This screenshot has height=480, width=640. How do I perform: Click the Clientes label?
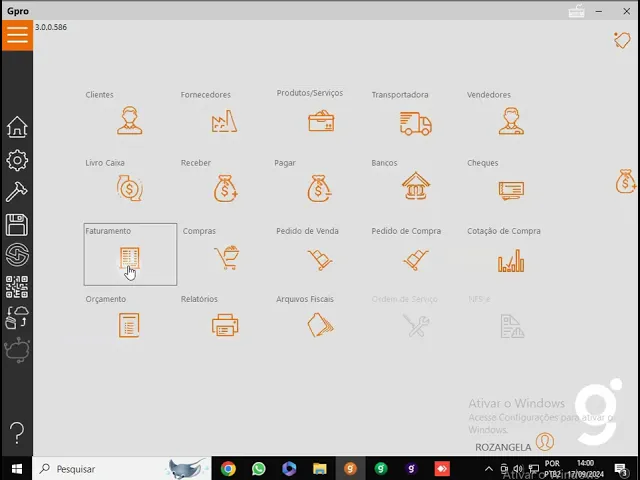(x=99, y=95)
